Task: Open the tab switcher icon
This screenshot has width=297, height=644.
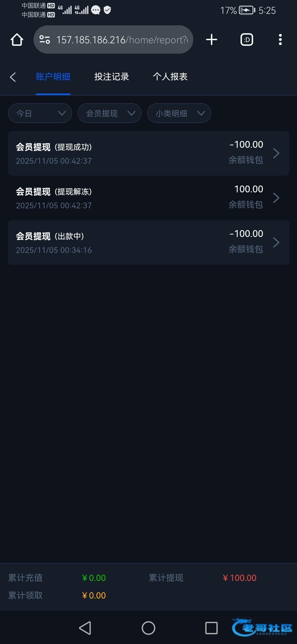Action: (247, 40)
